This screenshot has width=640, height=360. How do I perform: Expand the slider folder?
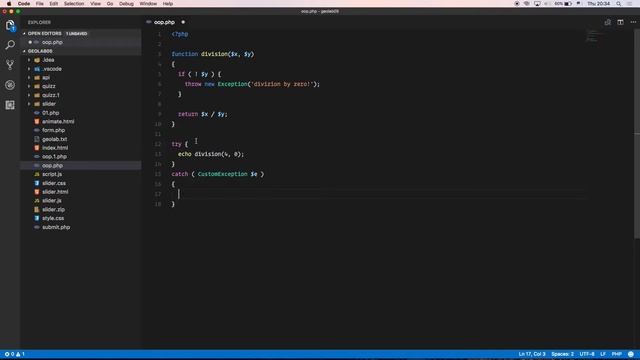[x=49, y=104]
